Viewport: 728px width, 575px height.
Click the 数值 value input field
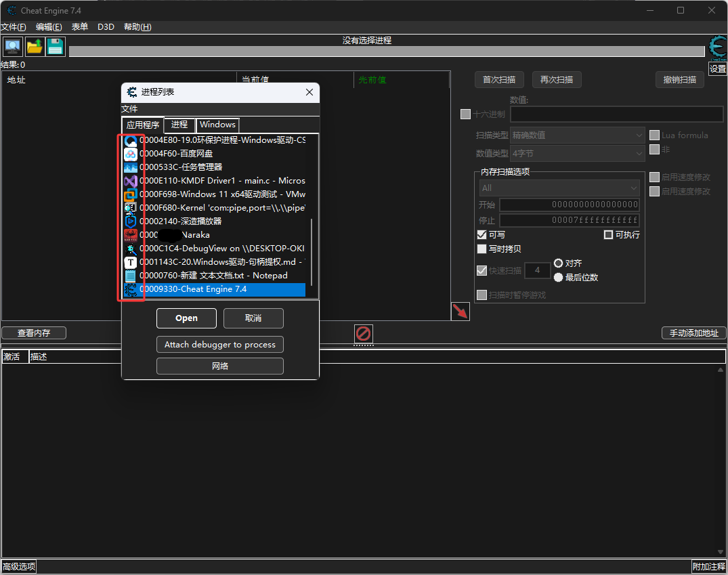(616, 114)
